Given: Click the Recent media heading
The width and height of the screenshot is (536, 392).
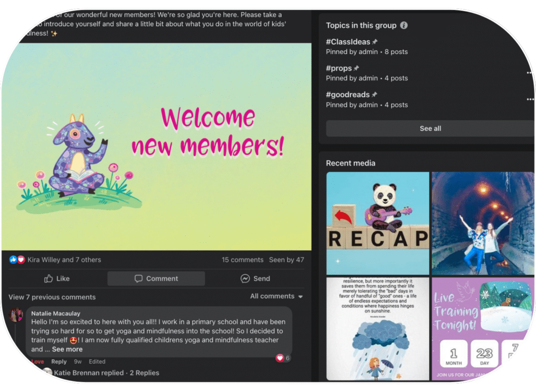Looking at the screenshot, I should click(x=350, y=163).
